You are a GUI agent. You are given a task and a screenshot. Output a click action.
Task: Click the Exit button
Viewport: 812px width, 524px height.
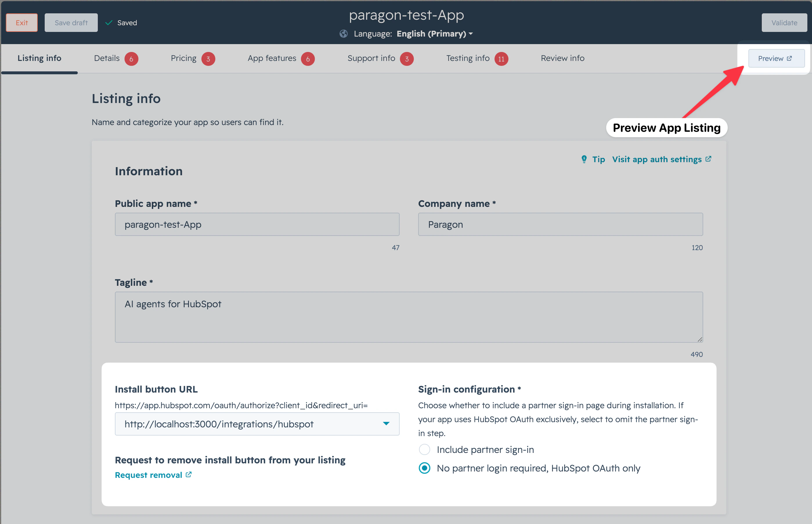[22, 22]
